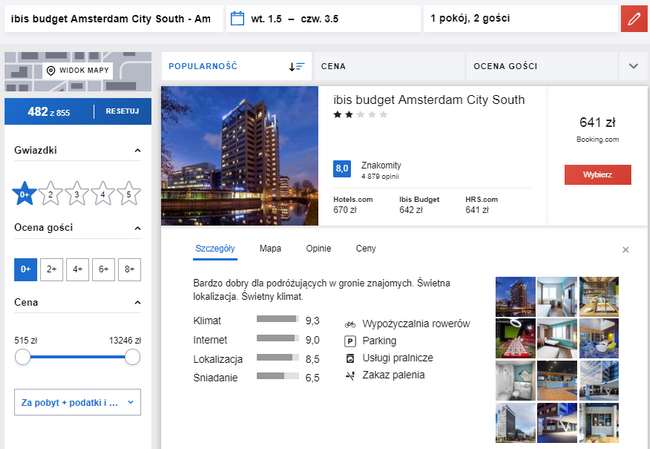Select the 3-star filter
Viewport: 650px width, 449px height.
[77, 194]
